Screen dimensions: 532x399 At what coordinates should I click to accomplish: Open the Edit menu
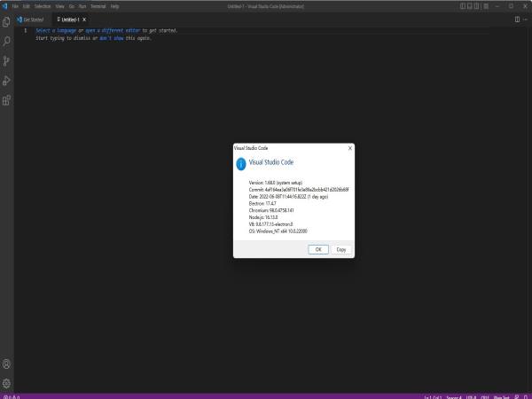pos(26,6)
